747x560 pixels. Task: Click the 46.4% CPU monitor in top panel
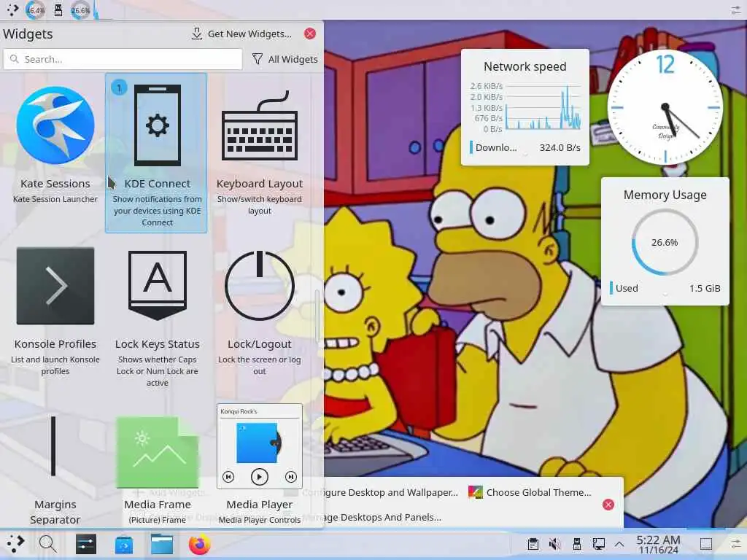35,10
